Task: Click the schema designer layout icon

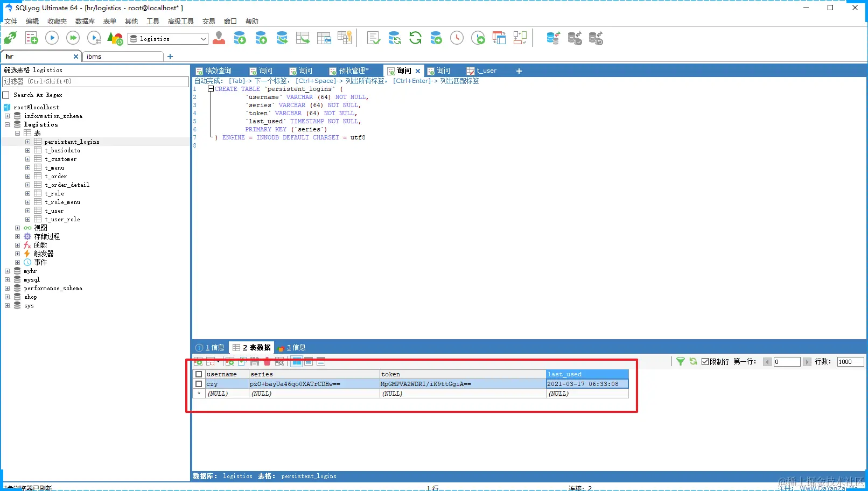Action: point(520,38)
